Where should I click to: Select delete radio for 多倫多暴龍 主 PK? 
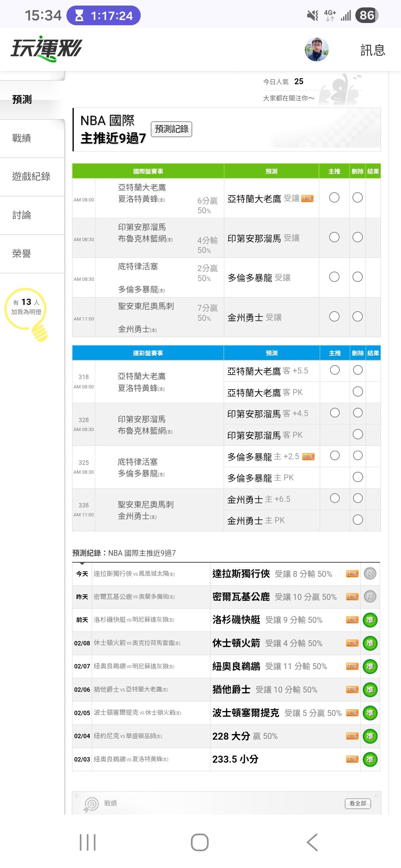[x=358, y=477]
